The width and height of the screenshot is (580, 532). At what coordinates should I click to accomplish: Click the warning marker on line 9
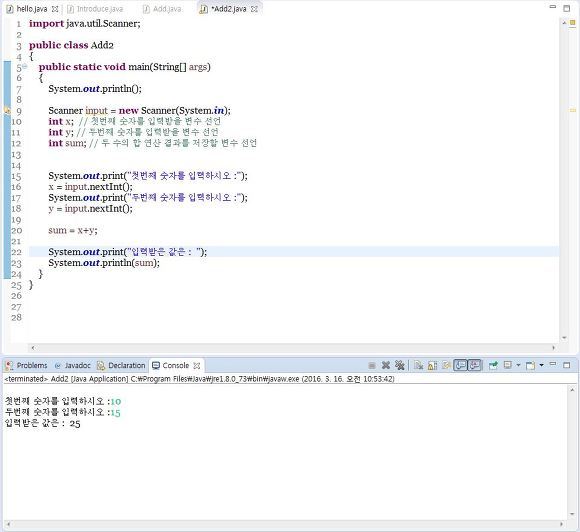[7, 110]
